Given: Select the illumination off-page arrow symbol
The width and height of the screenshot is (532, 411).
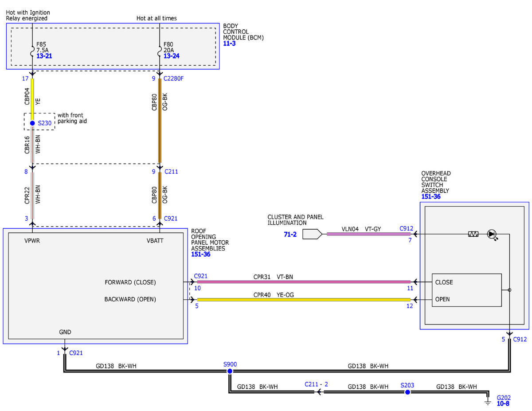Looking at the screenshot, I should (312, 234).
